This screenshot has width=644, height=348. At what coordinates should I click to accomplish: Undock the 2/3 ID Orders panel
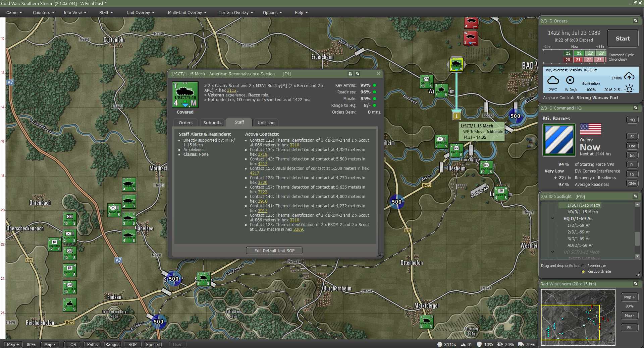635,21
